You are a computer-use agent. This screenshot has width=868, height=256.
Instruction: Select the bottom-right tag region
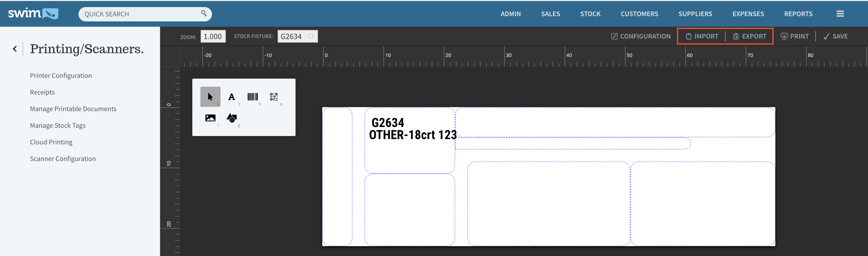(x=703, y=204)
